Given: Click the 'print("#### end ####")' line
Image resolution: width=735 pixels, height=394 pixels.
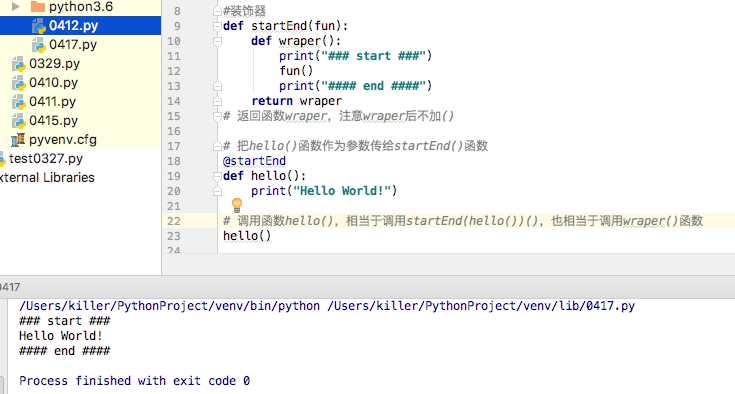Looking at the screenshot, I should click(x=355, y=86).
